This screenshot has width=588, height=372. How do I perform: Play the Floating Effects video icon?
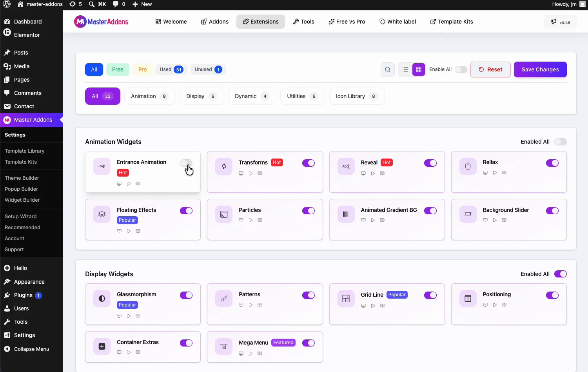coord(129,231)
